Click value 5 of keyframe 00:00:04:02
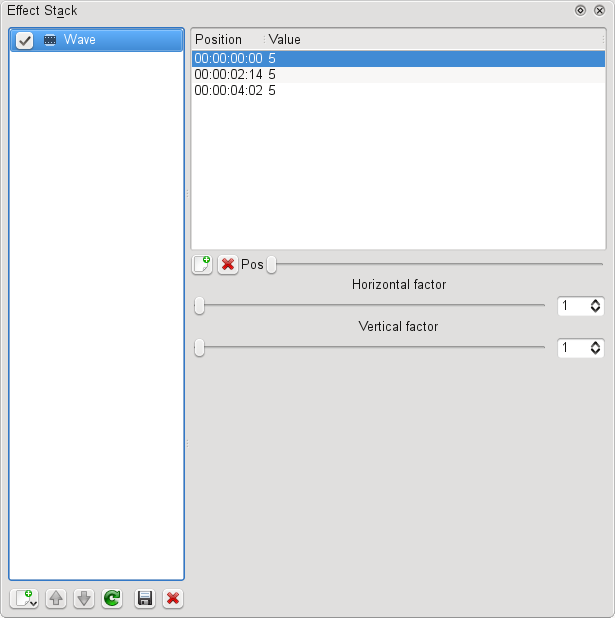This screenshot has height=618, width=615. coord(272,91)
